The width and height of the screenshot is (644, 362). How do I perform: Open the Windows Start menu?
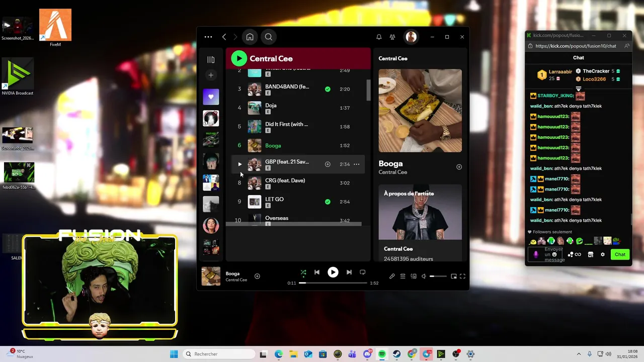pyautogui.click(x=174, y=354)
